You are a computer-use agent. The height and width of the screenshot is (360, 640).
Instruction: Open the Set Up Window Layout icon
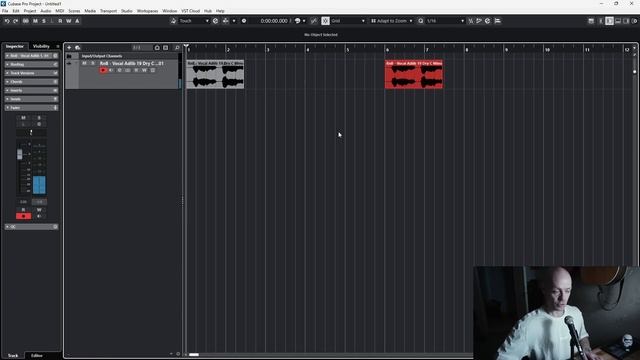click(591, 21)
